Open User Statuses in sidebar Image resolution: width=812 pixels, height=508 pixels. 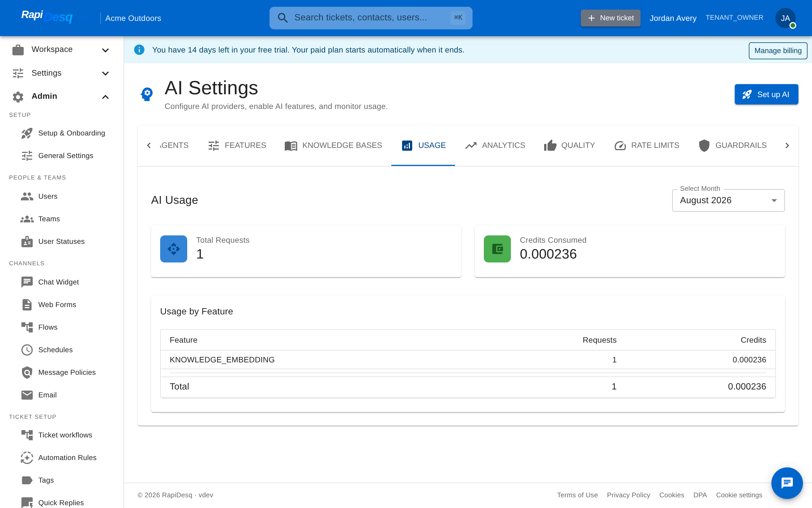pyautogui.click(x=62, y=241)
